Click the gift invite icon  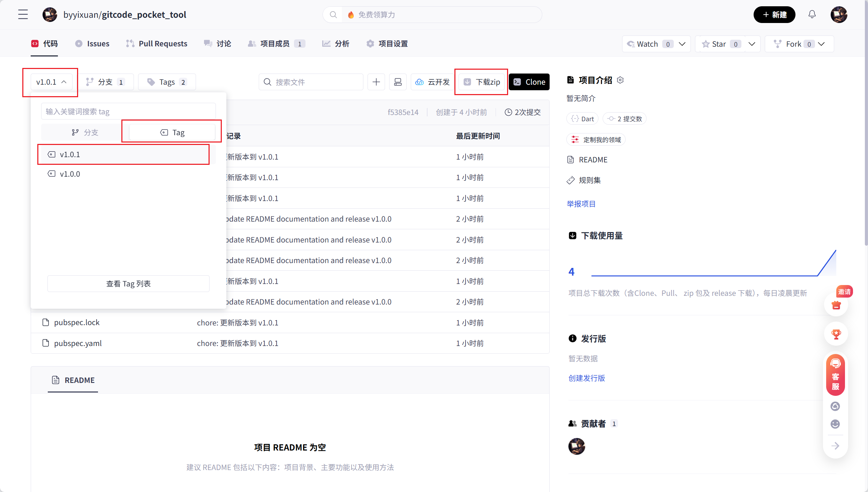(836, 305)
